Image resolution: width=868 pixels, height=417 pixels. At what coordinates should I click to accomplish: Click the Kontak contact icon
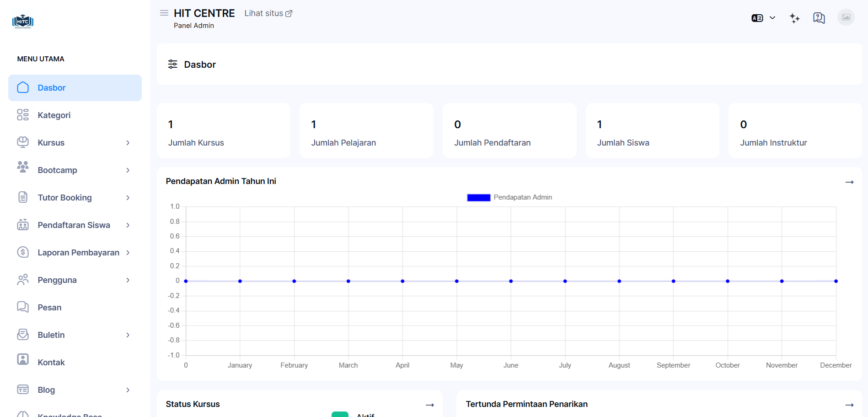click(x=23, y=359)
